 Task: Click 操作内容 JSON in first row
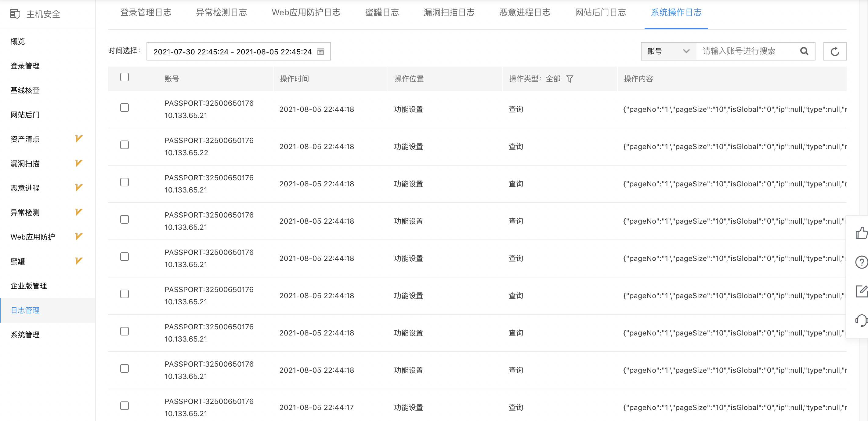pyautogui.click(x=735, y=109)
